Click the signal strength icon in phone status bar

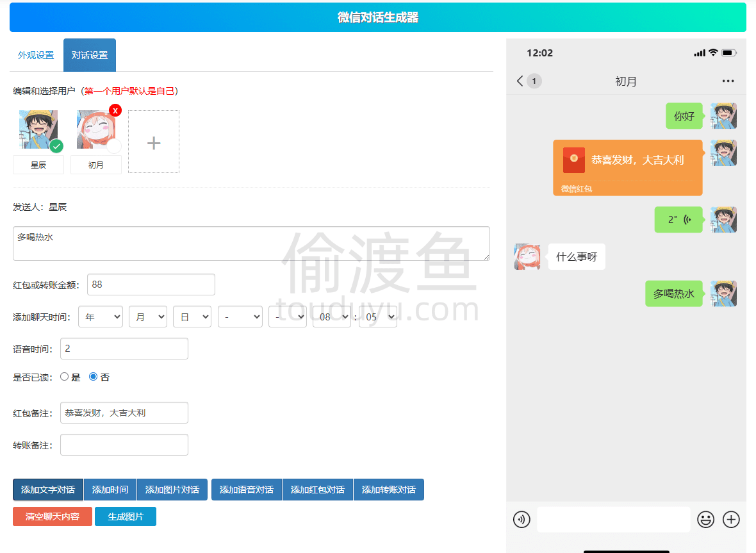click(700, 53)
